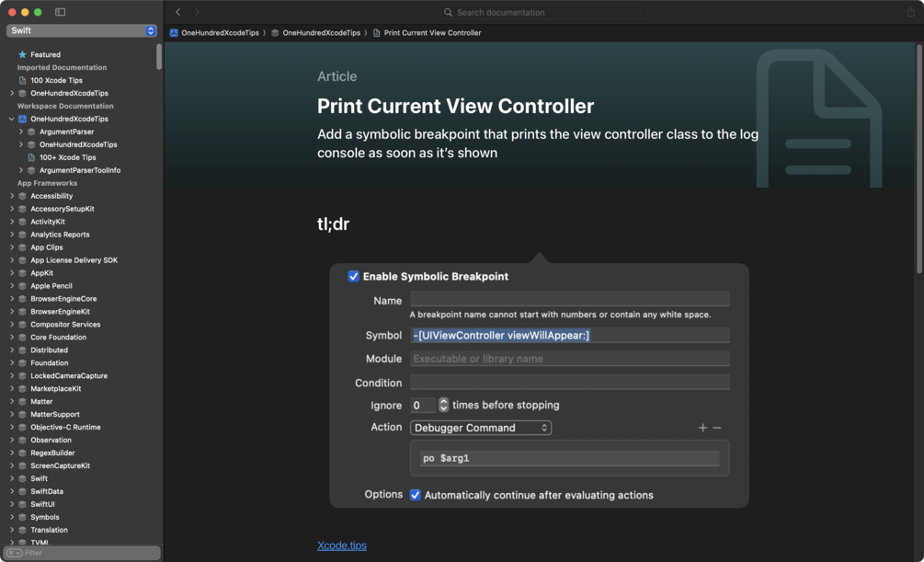Click the second OneHundredXcodeTips breadcrumb
This screenshot has width=924, height=562.
[x=321, y=33]
